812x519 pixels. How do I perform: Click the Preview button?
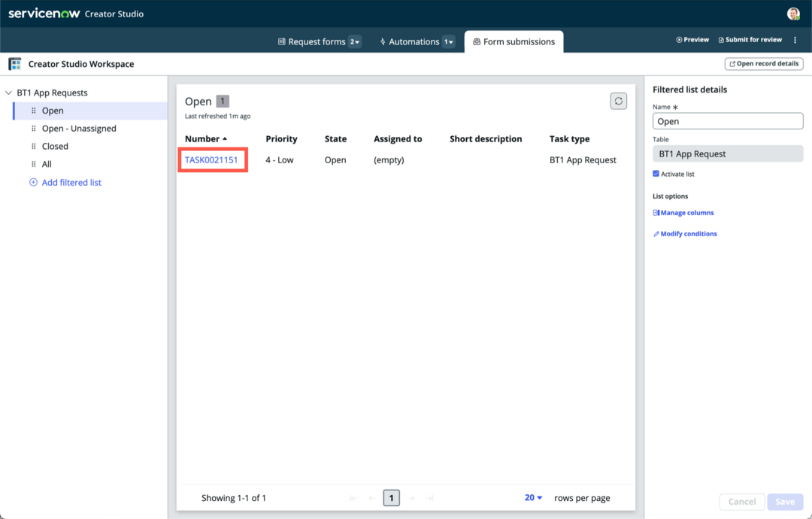pyautogui.click(x=692, y=40)
